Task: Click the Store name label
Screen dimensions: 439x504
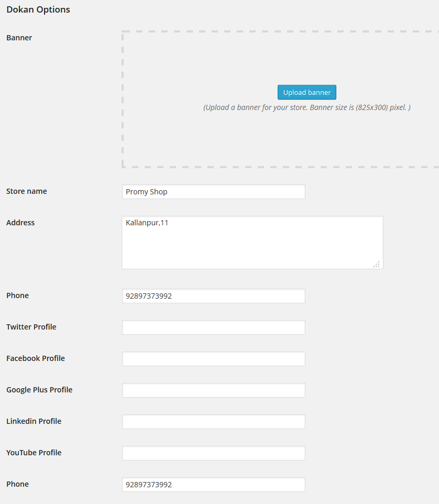Action: click(x=27, y=191)
